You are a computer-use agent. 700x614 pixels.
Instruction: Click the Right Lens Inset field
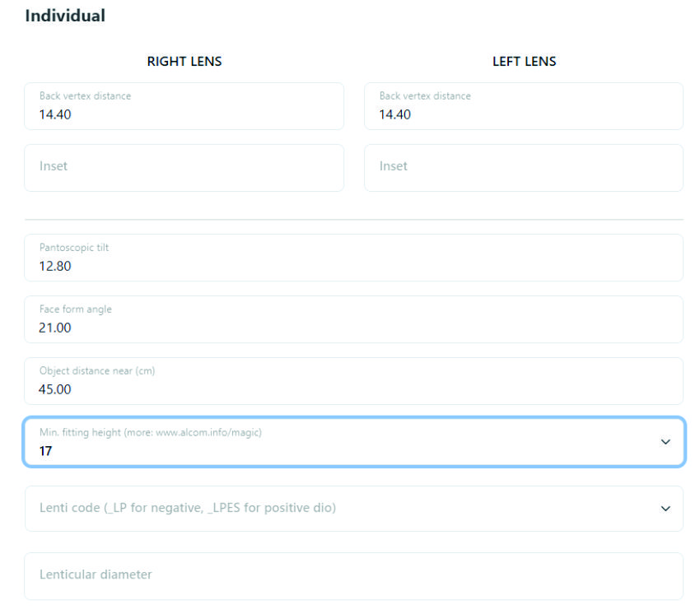tap(184, 168)
